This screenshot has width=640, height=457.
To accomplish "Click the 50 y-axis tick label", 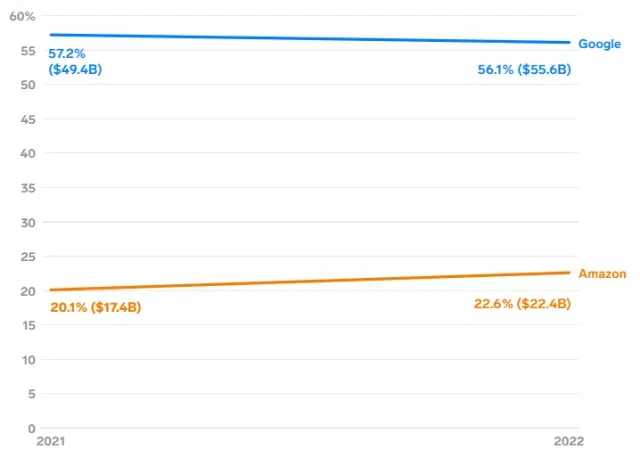I will (29, 85).
